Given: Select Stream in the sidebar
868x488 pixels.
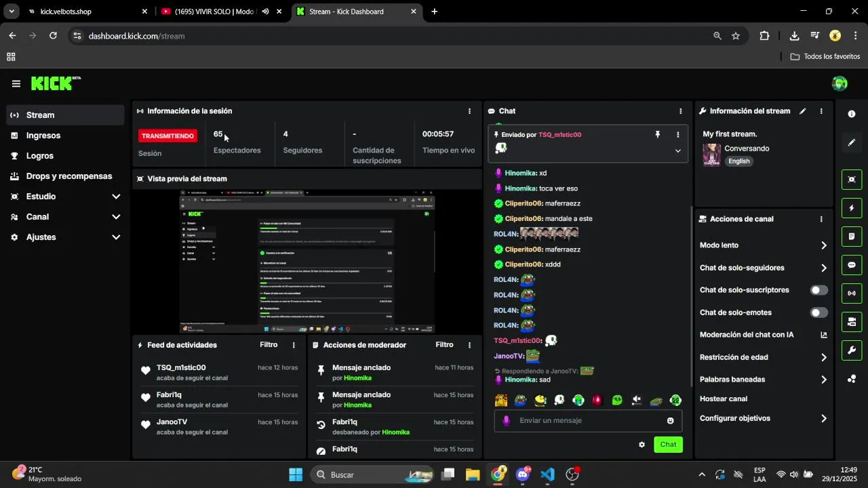Looking at the screenshot, I should click(x=66, y=115).
